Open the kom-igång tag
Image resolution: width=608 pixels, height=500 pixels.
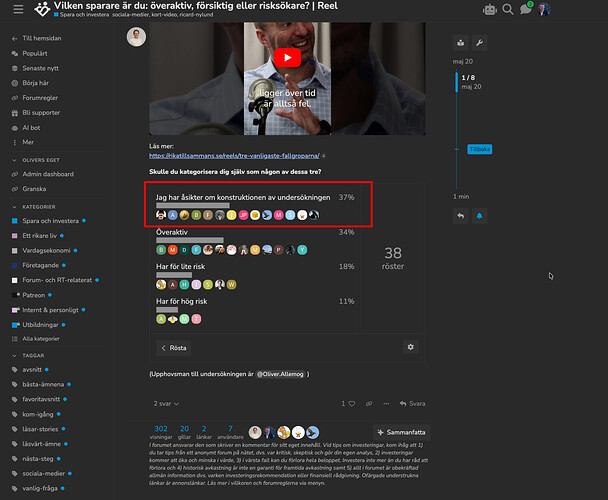[x=38, y=414]
